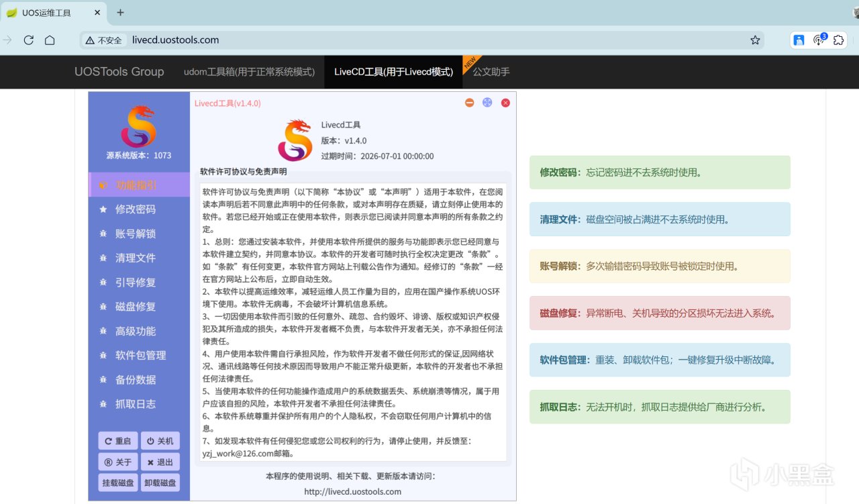Click the 过期时间：2026-07-01 00:00:00 text

pos(378,156)
